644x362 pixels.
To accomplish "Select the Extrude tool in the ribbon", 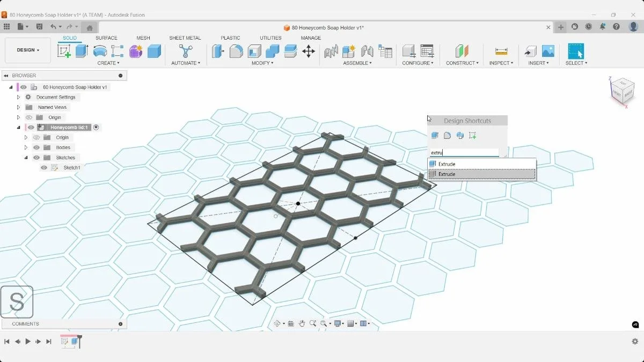I will pos(82,51).
